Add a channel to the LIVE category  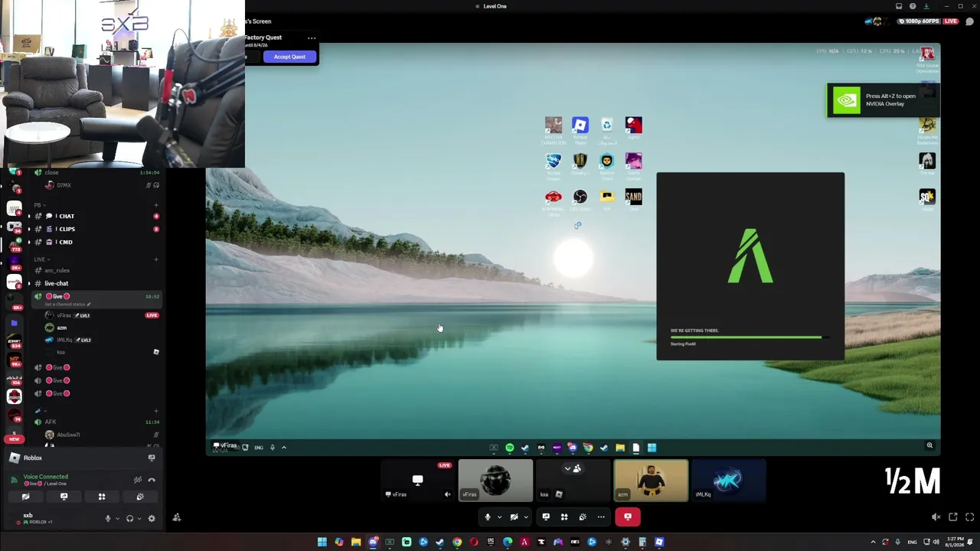tap(156, 259)
